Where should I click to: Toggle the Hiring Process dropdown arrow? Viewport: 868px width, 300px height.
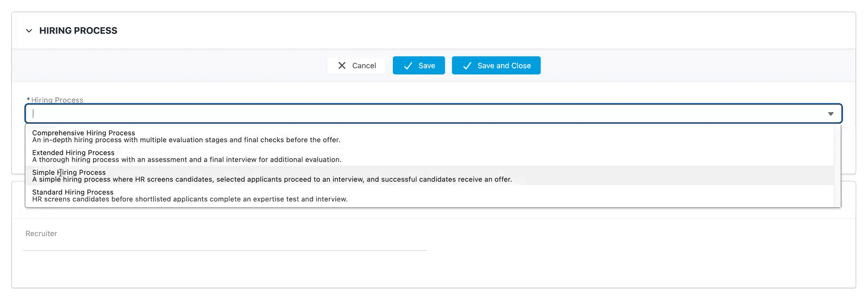(x=830, y=114)
